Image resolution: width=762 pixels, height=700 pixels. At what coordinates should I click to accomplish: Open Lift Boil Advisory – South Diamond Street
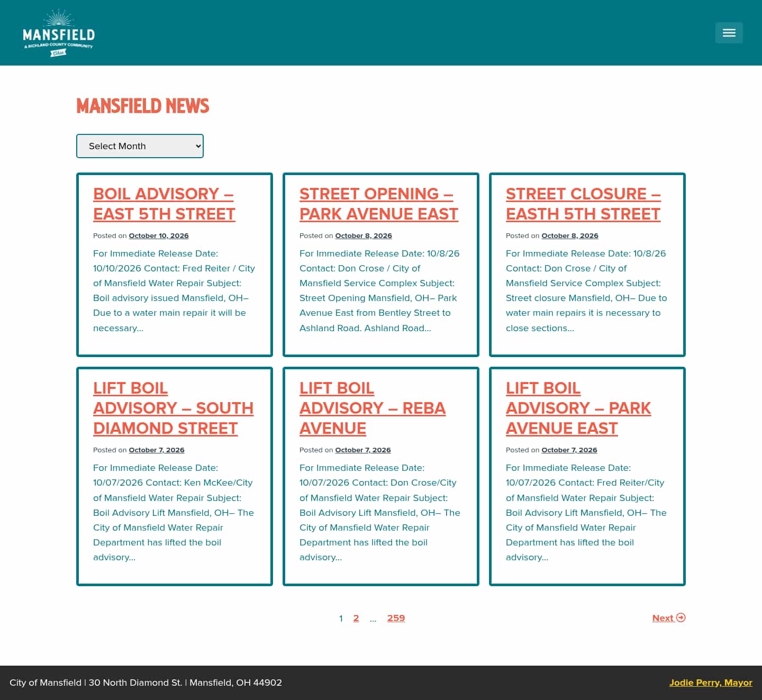tap(173, 408)
